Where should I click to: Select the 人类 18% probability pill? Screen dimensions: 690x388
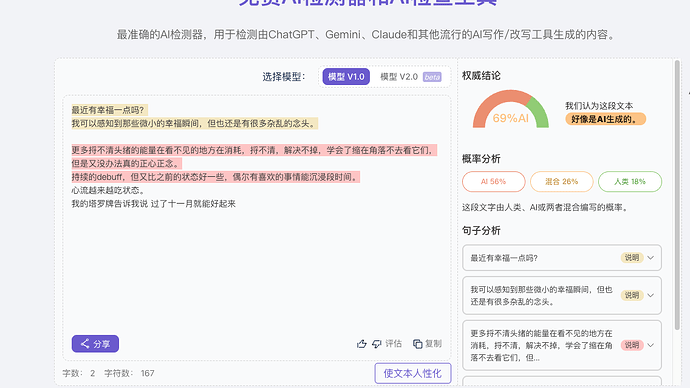click(630, 182)
